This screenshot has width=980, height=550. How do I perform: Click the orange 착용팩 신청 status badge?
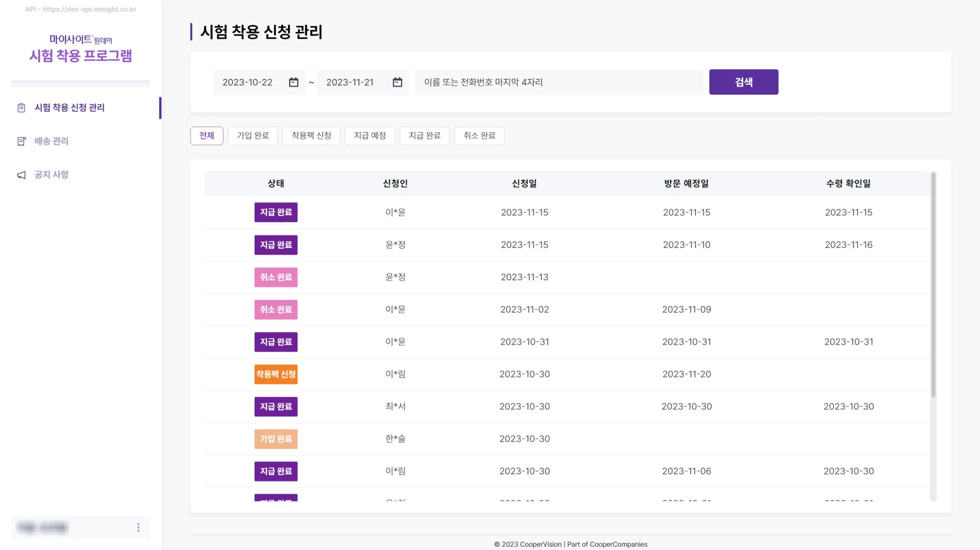coord(276,374)
